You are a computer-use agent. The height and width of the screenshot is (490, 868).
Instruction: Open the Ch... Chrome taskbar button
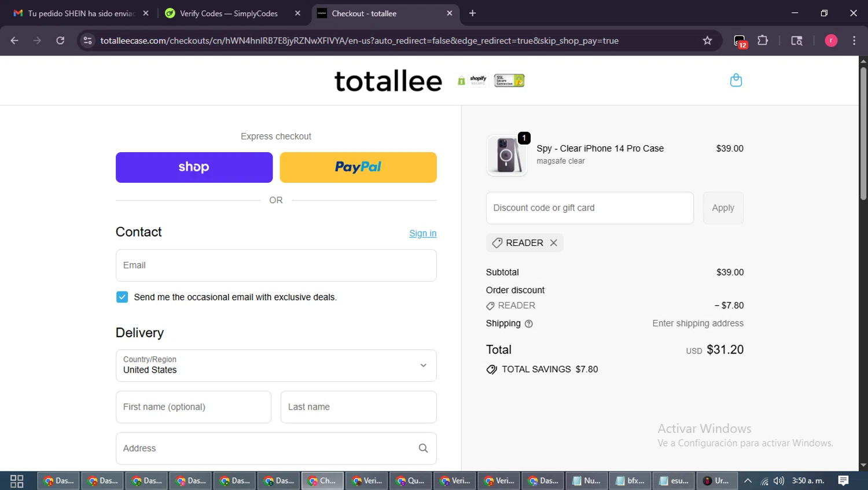point(322,481)
